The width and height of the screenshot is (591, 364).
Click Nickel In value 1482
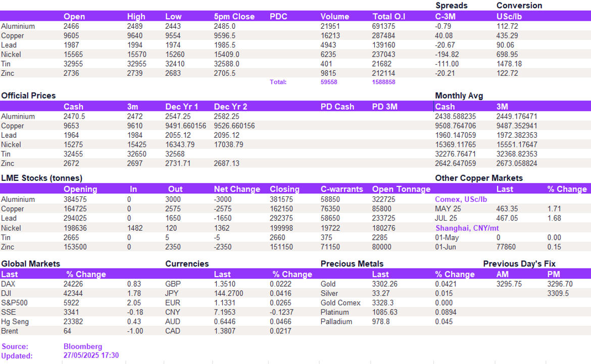click(x=134, y=228)
